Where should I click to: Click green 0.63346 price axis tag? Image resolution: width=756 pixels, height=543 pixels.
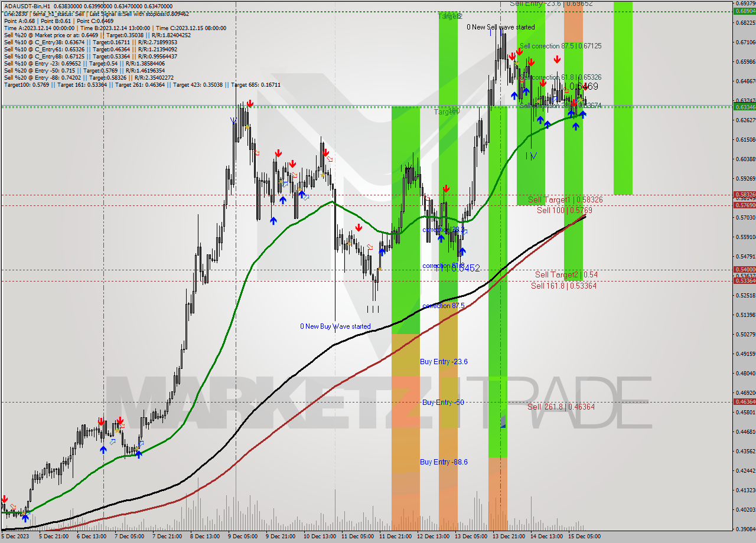click(x=744, y=107)
